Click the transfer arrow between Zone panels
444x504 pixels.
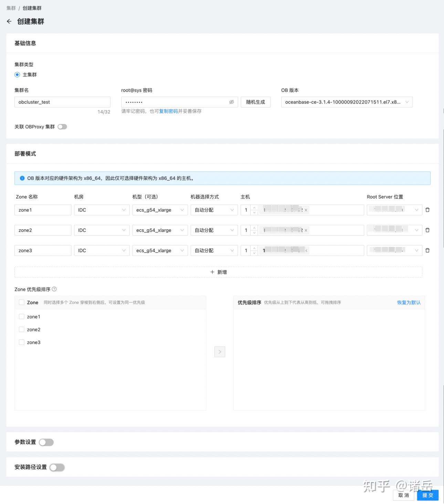(x=220, y=351)
